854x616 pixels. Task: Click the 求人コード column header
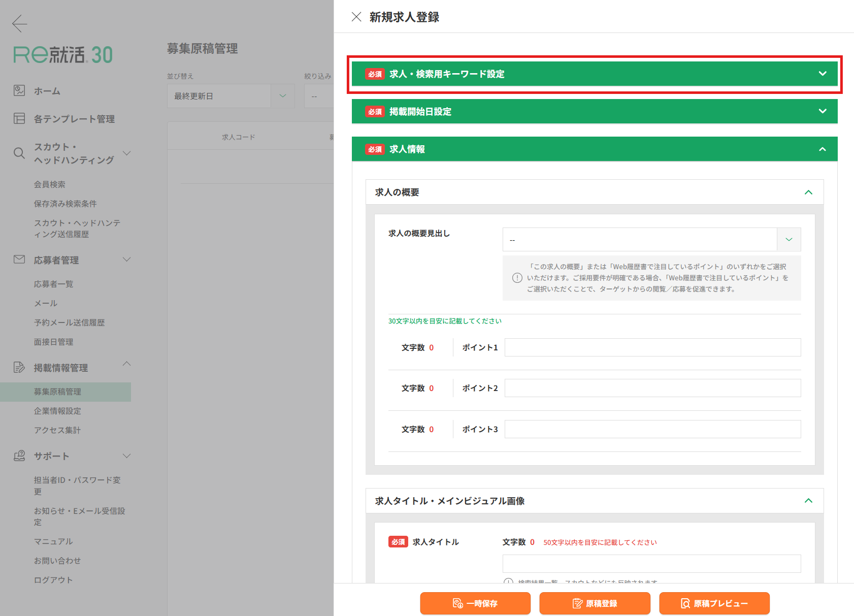239,137
